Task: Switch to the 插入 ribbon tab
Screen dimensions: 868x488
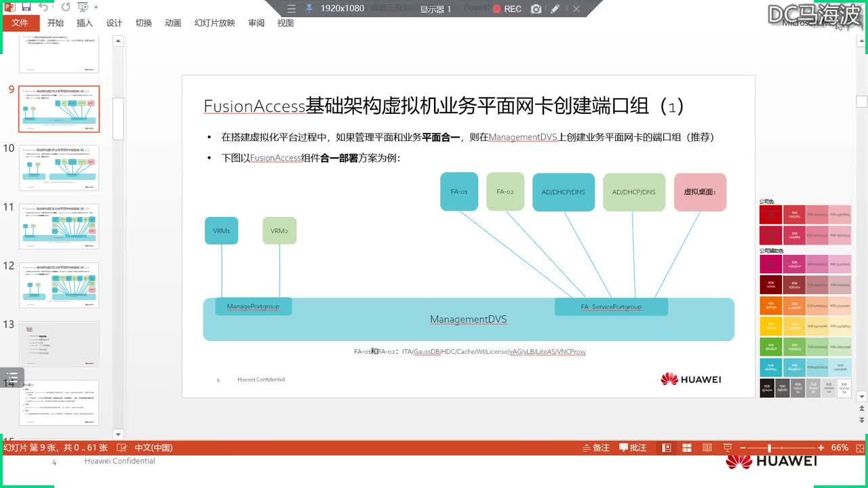Action: tap(85, 23)
